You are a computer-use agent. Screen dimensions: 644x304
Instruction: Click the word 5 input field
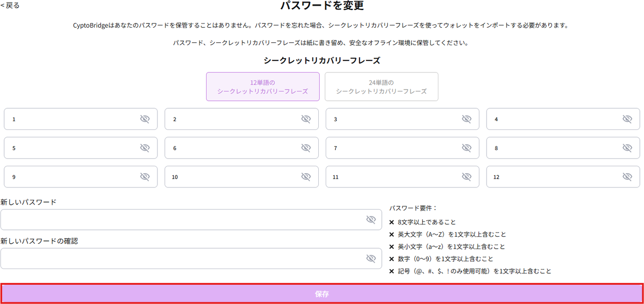(80, 148)
